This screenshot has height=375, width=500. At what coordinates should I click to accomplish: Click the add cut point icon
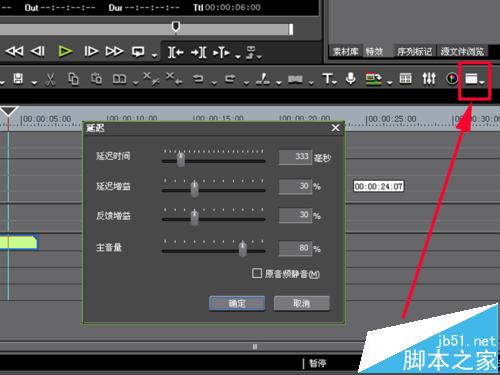tap(263, 79)
